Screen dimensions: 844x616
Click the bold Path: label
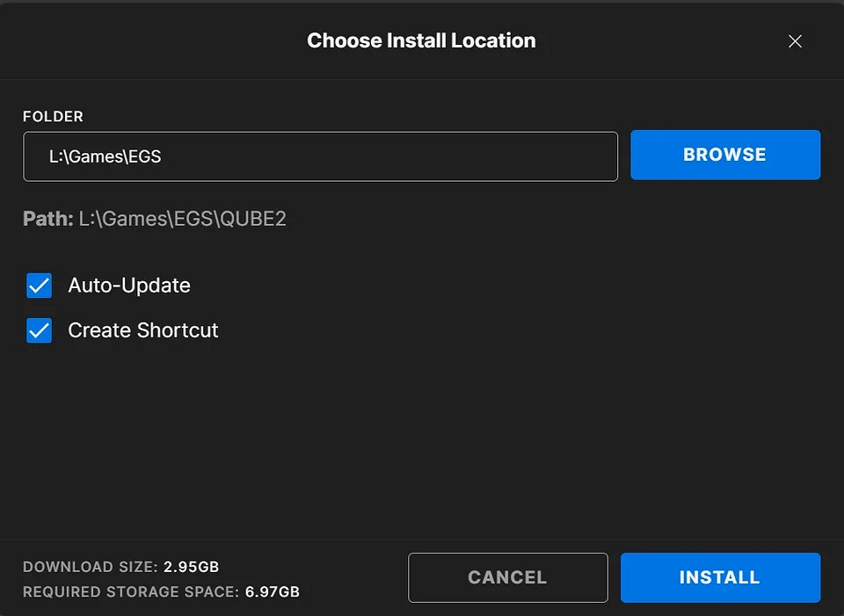(47, 219)
